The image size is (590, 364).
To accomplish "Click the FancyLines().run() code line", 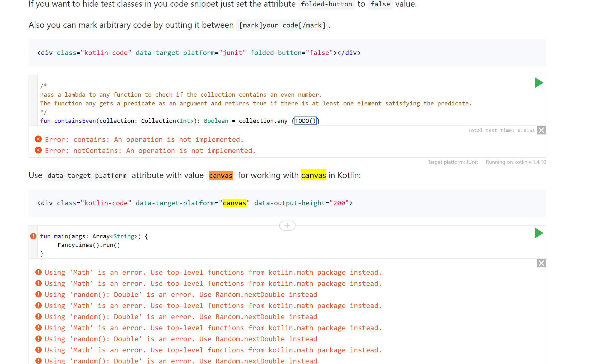I will tap(89, 245).
